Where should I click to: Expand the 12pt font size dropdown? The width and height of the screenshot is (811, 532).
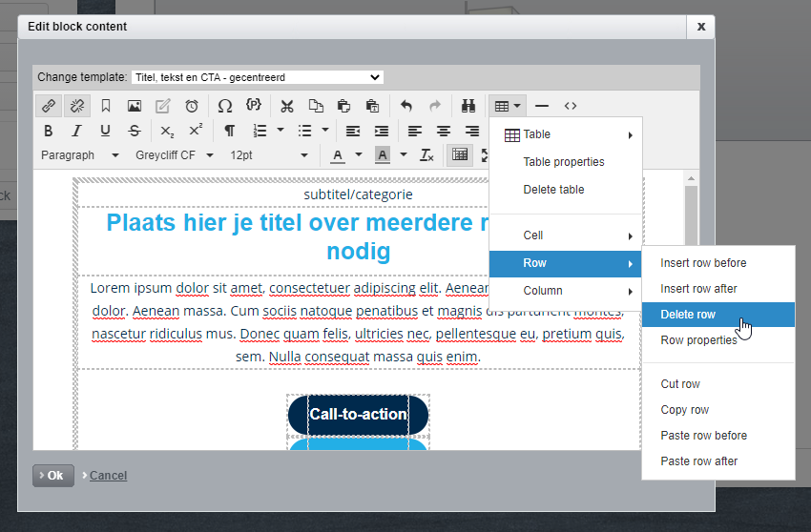(x=269, y=155)
